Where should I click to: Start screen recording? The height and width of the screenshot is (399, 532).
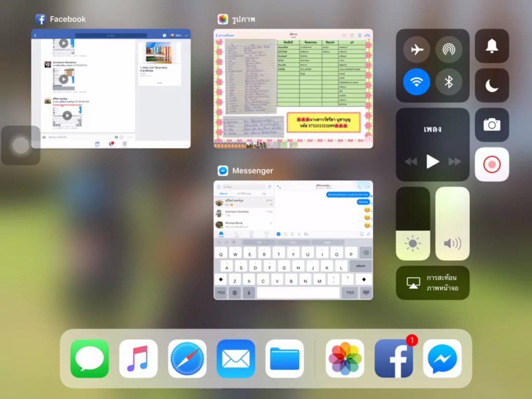[x=491, y=164]
